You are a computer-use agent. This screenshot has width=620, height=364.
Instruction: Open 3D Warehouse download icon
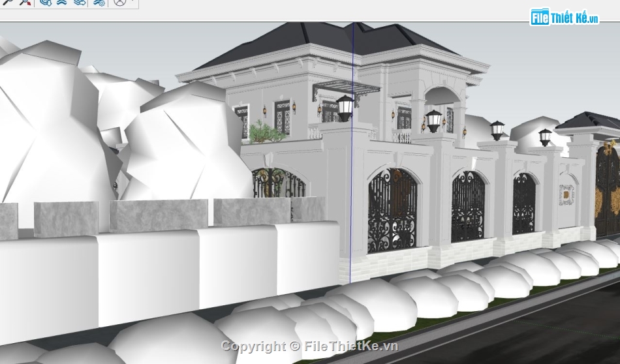pyautogui.click(x=46, y=2)
